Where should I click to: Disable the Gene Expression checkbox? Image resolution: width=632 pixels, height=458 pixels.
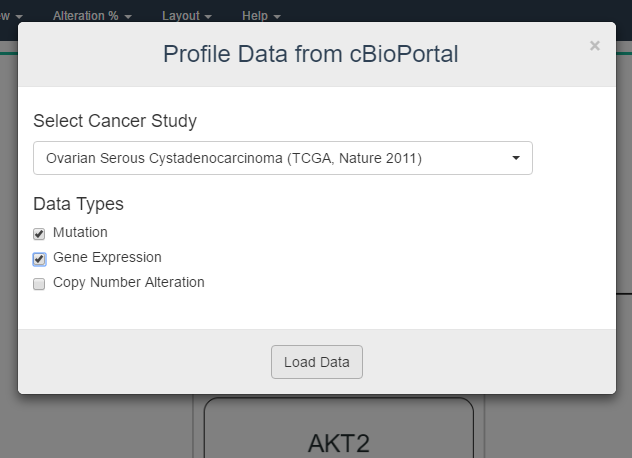[39, 259]
